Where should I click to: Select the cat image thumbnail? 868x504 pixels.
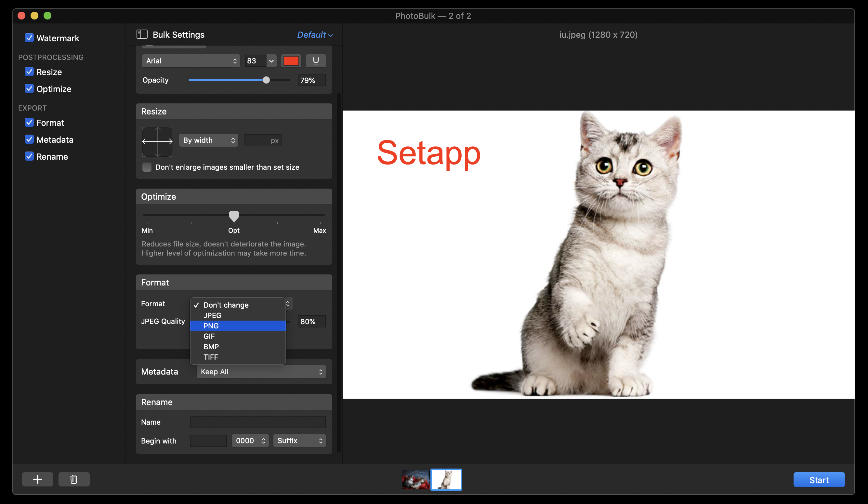[447, 479]
